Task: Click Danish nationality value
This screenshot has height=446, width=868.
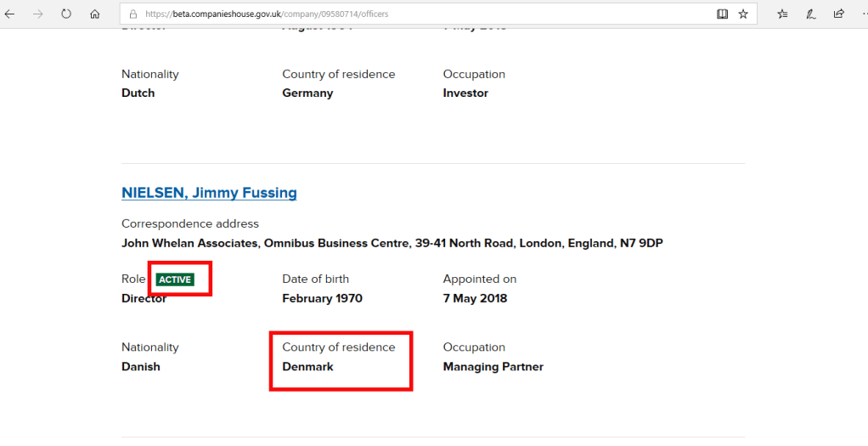Action: [140, 367]
